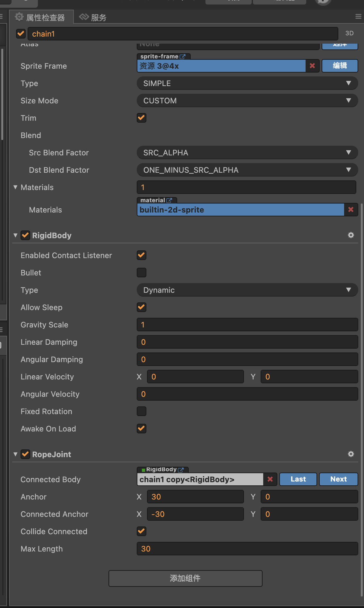364x608 pixels.
Task: Open the sprite-frame asset link icon
Action: 183,56
